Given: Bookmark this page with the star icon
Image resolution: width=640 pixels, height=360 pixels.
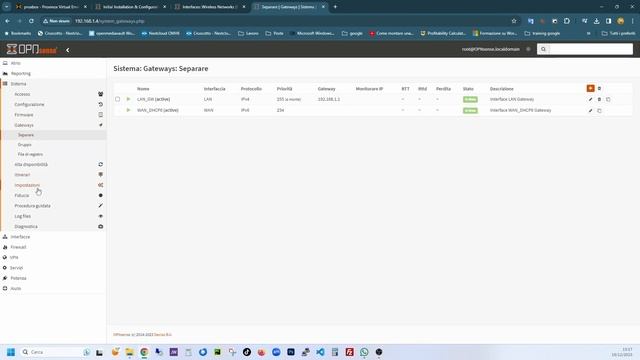Looking at the screenshot, I should click(514, 21).
